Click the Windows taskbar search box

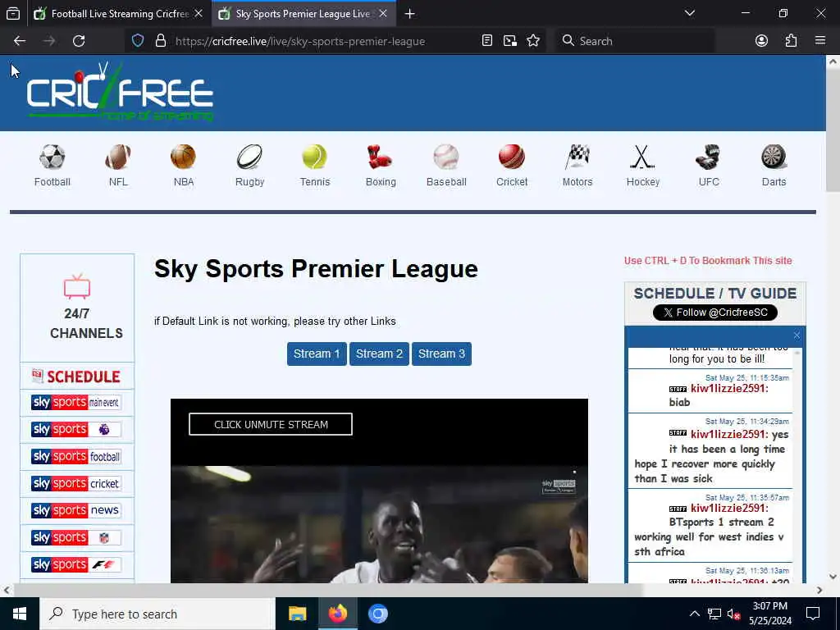point(157,614)
